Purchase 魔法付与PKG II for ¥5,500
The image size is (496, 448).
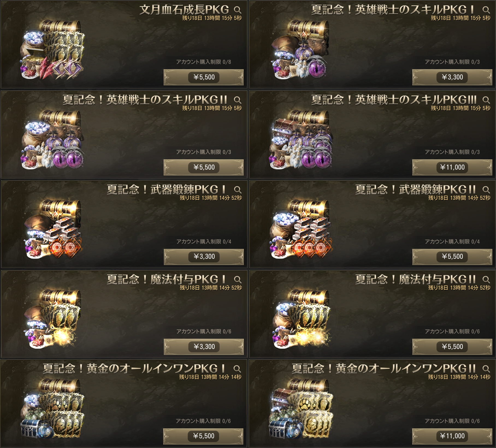452,347
